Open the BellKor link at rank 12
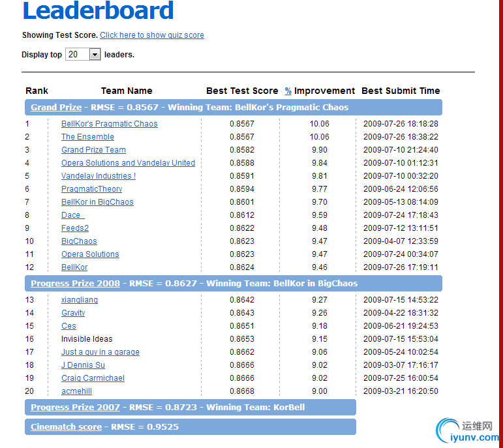 coord(74,267)
